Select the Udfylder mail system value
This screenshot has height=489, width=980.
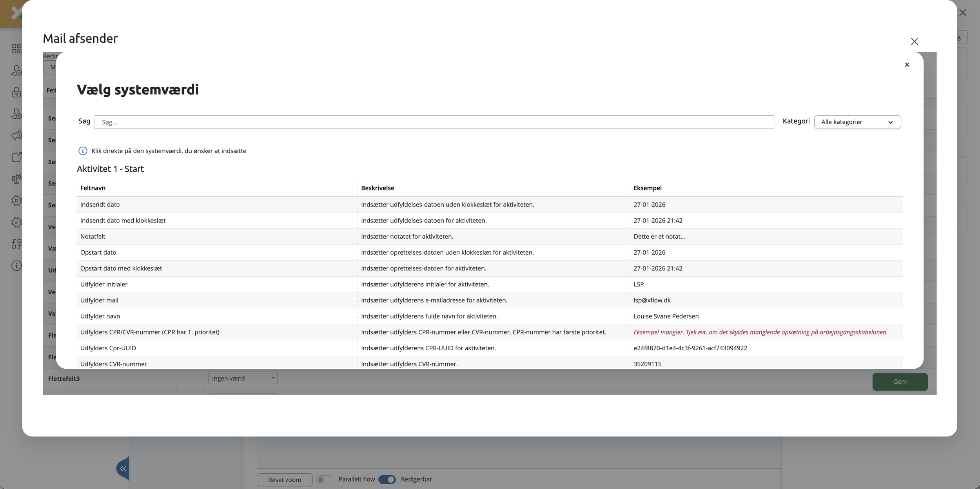point(99,300)
